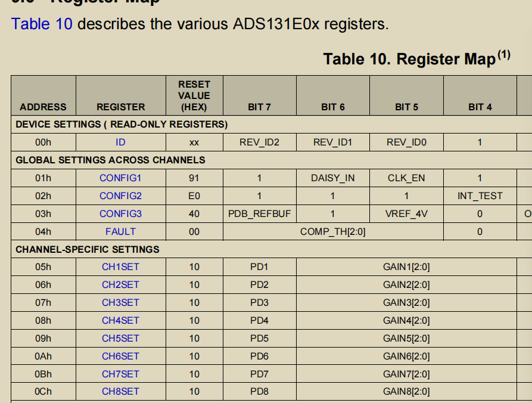
Task: Click the GAIN1[2:0] cell
Action: 406,267
